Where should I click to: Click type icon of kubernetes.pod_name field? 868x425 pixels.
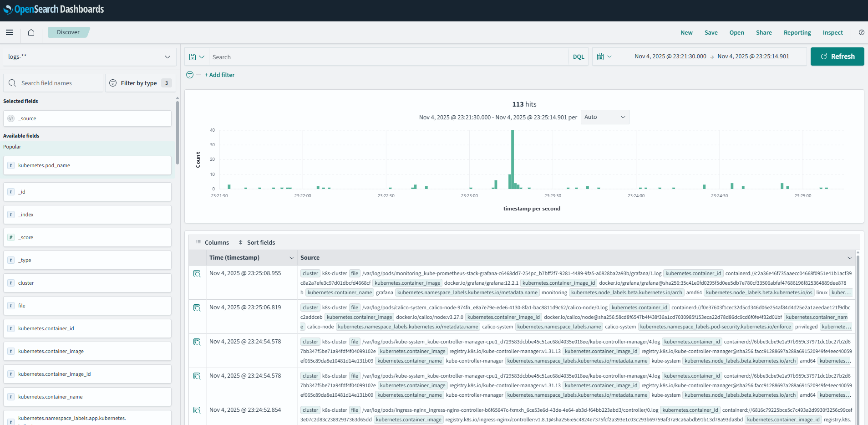(x=11, y=165)
